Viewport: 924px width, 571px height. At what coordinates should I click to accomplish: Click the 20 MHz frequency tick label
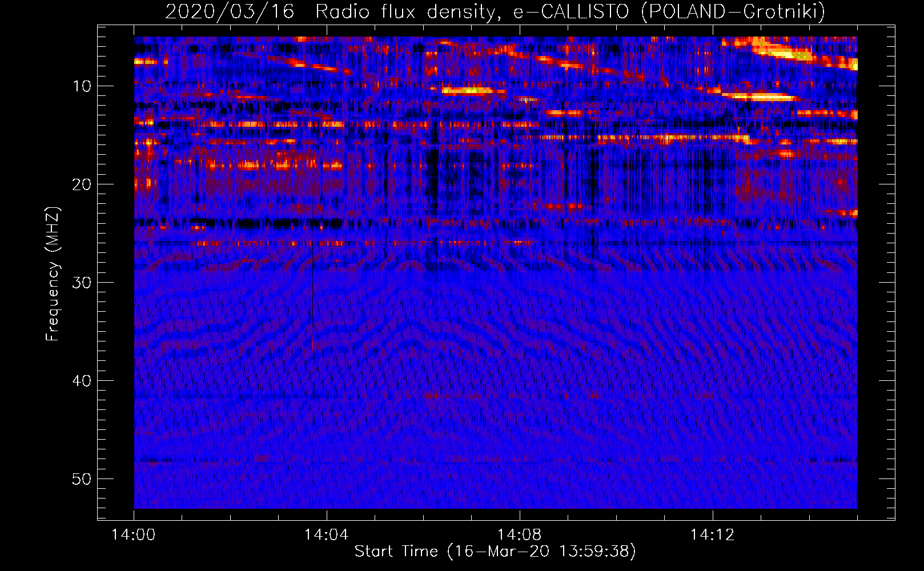[82, 184]
